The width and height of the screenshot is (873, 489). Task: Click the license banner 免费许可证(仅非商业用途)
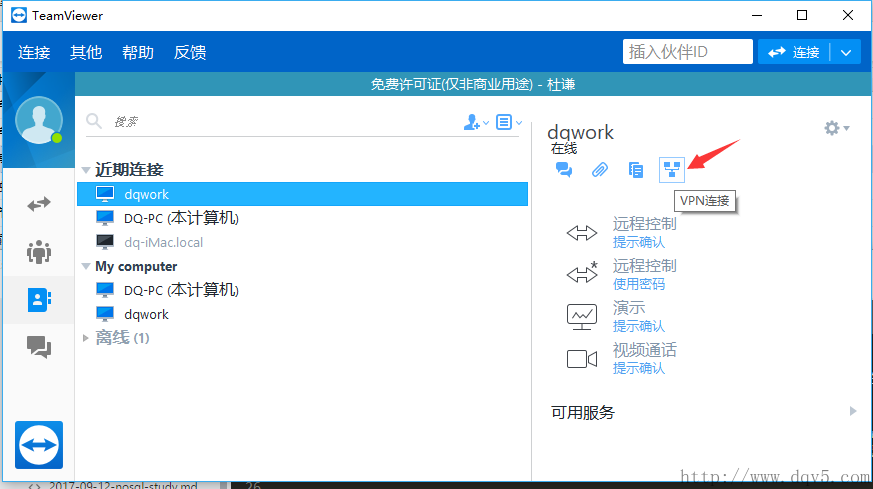[x=473, y=84]
